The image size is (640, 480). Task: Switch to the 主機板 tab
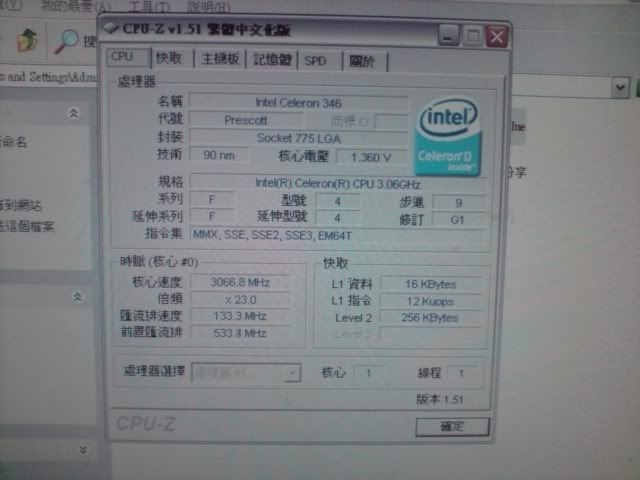pos(220,60)
